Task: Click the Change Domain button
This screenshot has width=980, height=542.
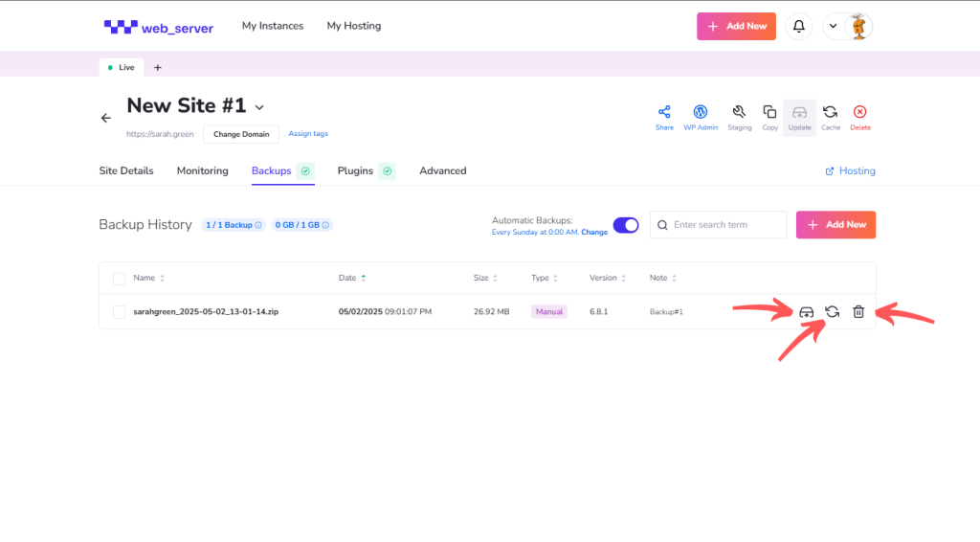Action: click(241, 134)
